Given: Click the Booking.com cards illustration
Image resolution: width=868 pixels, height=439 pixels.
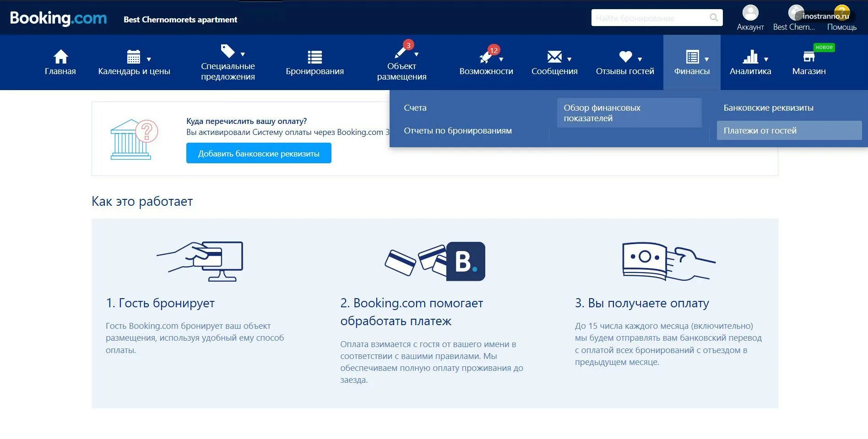Looking at the screenshot, I should [x=435, y=261].
